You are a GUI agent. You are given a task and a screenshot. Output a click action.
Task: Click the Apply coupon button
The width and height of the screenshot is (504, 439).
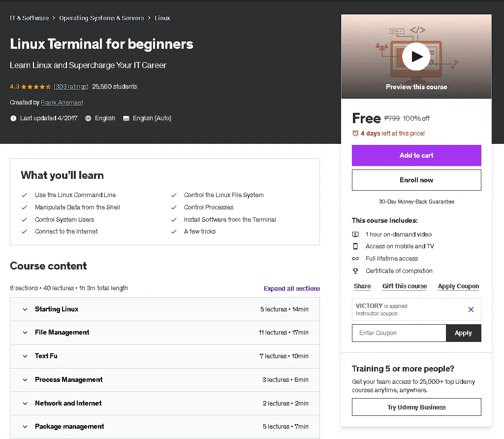(x=463, y=333)
